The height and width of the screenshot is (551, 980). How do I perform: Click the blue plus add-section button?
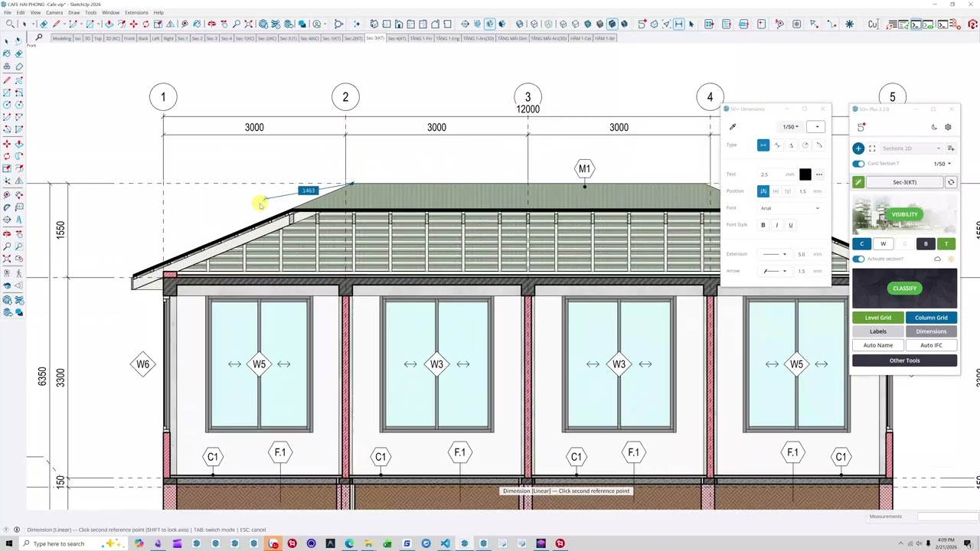(858, 148)
